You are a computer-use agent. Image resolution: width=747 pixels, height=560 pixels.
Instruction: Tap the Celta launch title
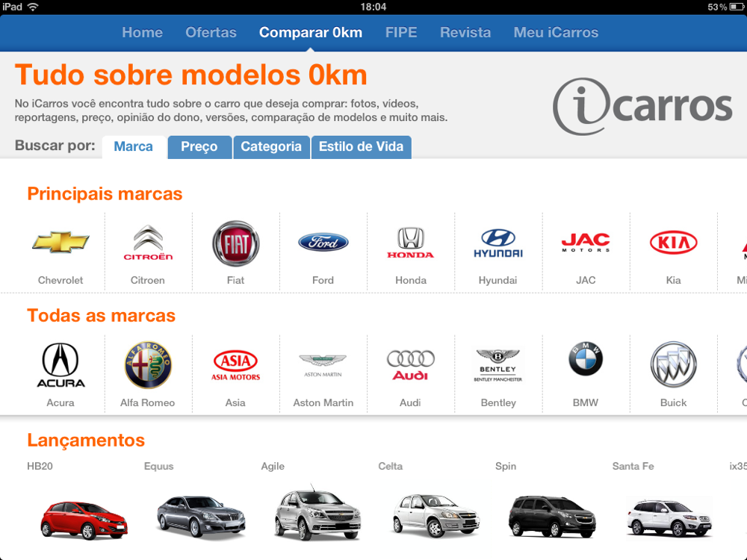point(391,466)
